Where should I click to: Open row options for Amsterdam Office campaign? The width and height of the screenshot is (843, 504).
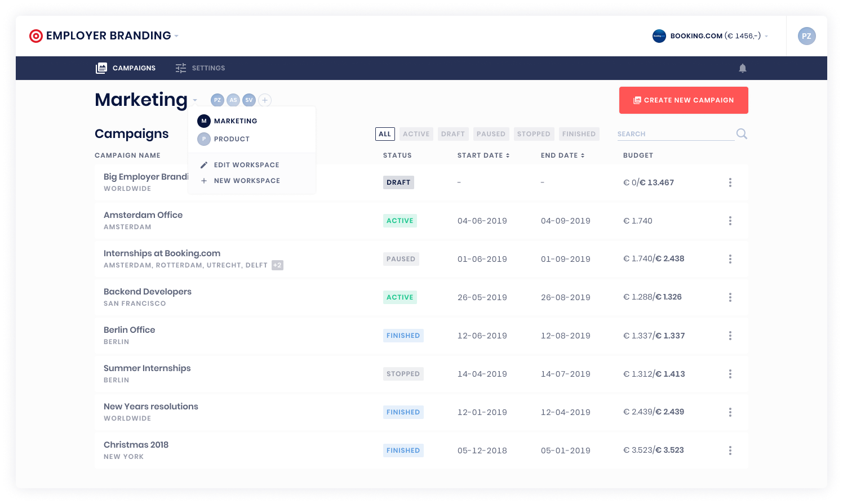[x=730, y=221]
